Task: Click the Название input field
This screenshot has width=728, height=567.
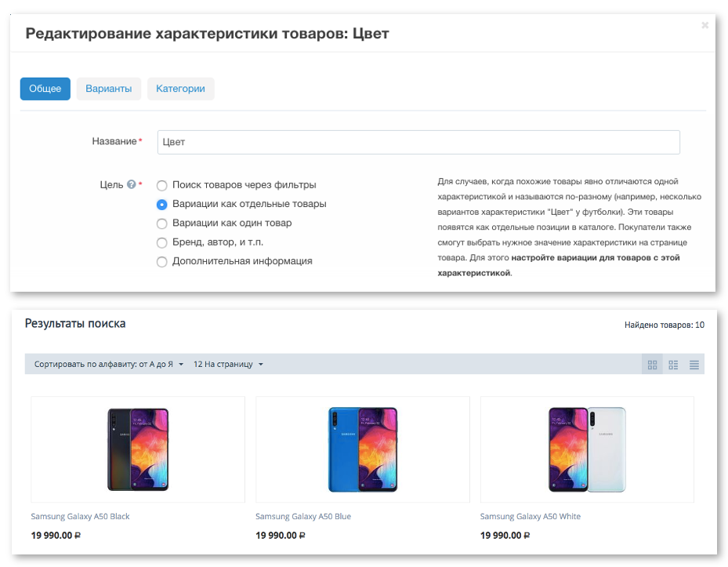Action: (418, 142)
